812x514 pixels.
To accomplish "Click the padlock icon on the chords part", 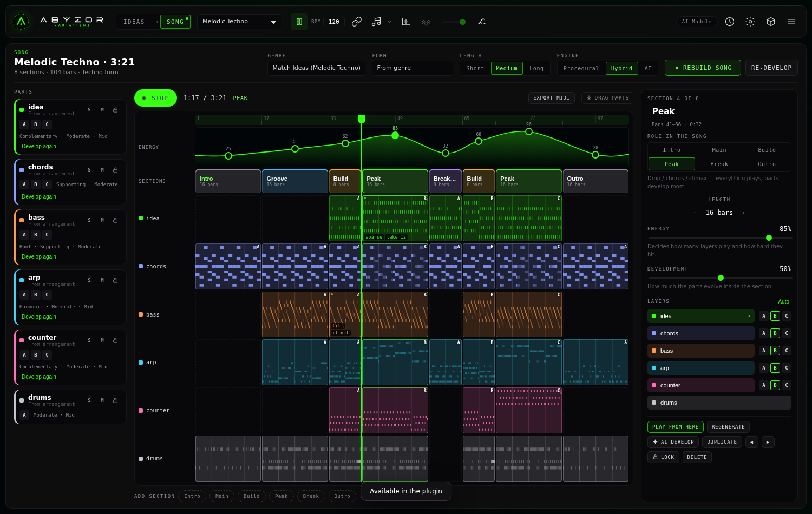I will [x=115, y=170].
